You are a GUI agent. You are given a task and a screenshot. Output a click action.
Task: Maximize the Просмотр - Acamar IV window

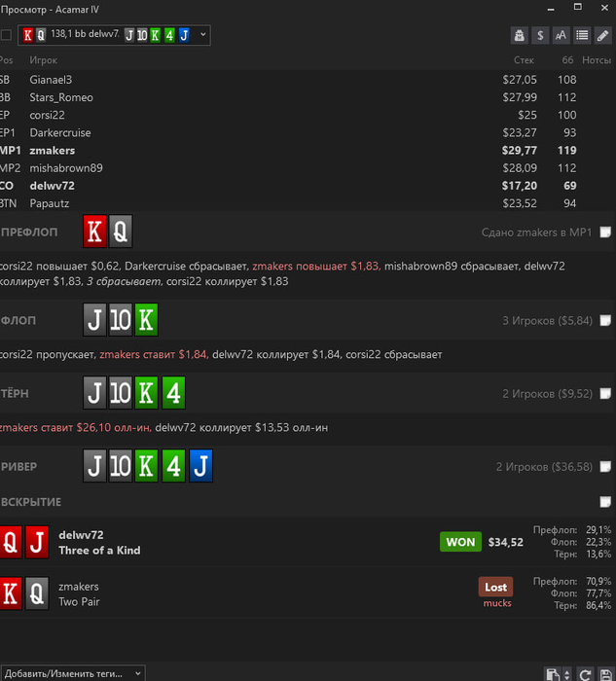point(577,7)
